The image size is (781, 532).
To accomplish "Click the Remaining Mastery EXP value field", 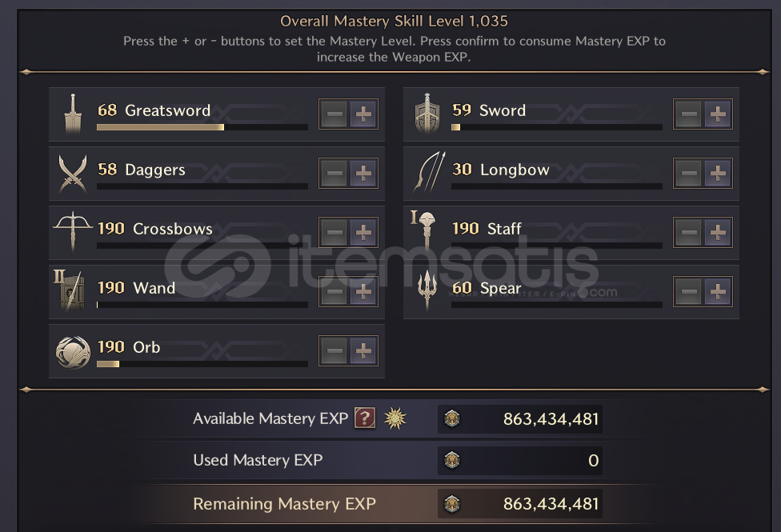I will click(x=520, y=504).
